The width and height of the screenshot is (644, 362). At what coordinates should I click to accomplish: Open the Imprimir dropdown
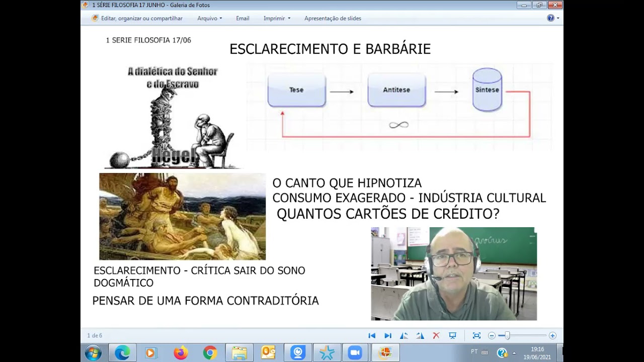pyautogui.click(x=277, y=18)
